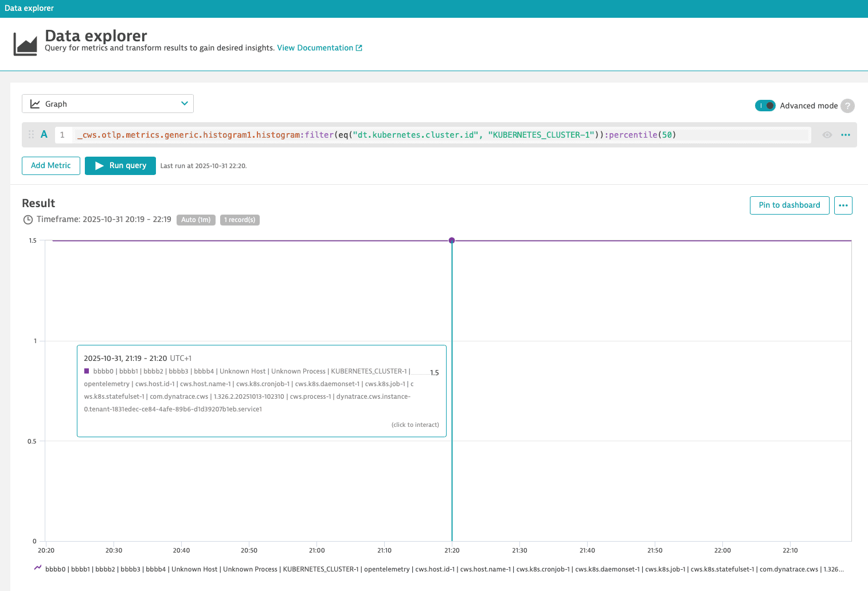Click inside the metric query input field
This screenshot has height=591, width=868.
(401, 134)
